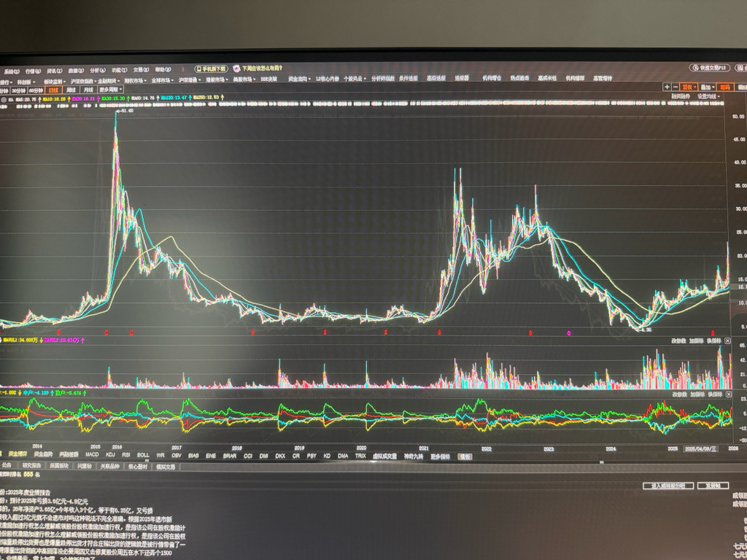747x560 pixels.
Task: Click 改参数 in the volume panel
Action: 678,341
